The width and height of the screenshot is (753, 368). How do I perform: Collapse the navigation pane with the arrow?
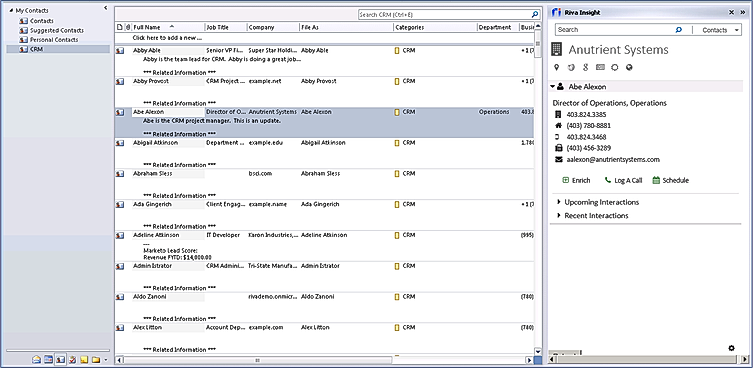coord(106,8)
